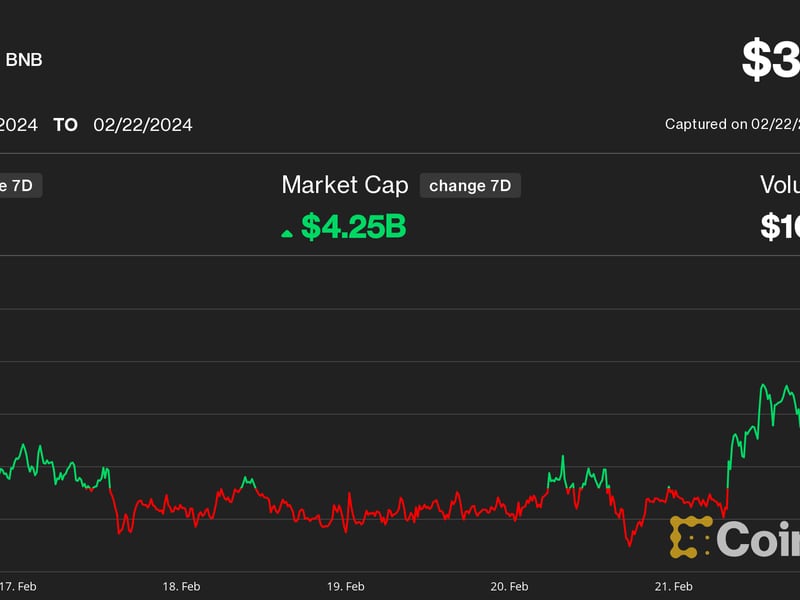Click the 'TO' date range separator

(65, 125)
